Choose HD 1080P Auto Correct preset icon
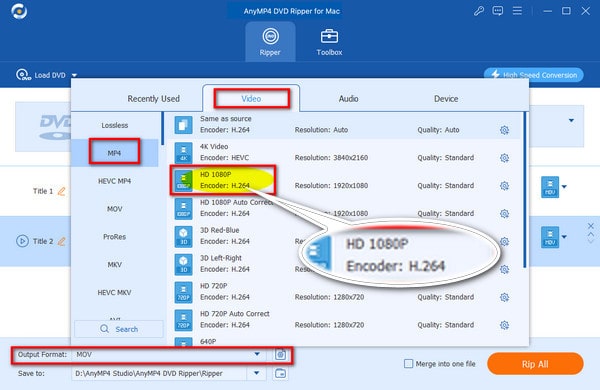 pos(183,208)
